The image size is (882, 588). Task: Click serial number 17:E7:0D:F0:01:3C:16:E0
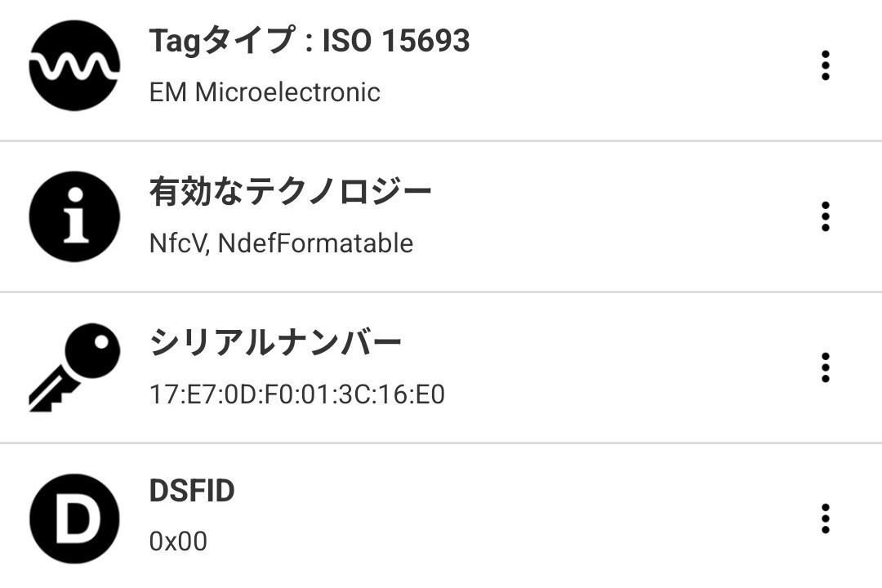(x=297, y=394)
